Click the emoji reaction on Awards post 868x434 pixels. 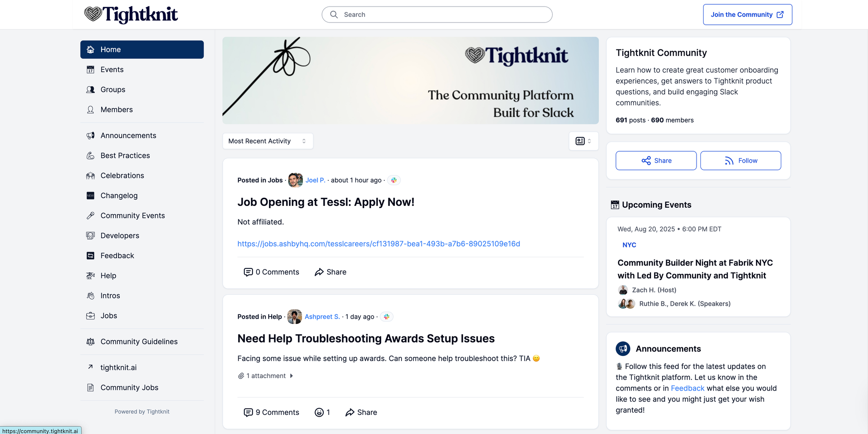pos(322,412)
